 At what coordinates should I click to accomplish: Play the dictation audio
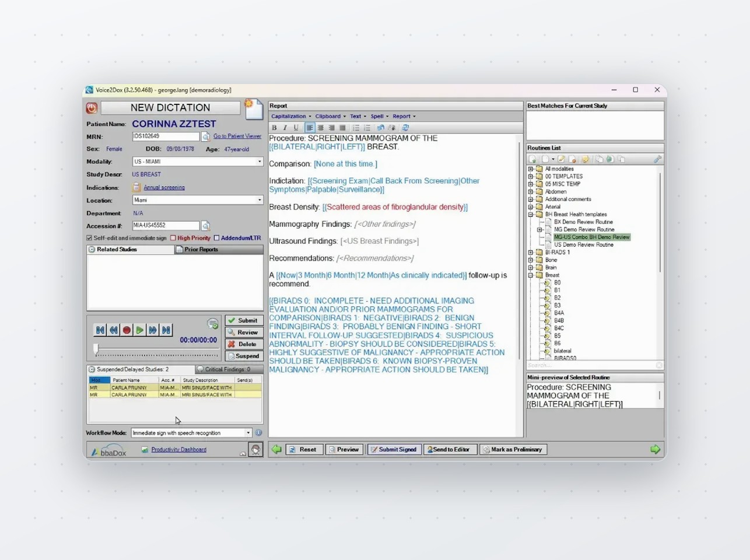pyautogui.click(x=140, y=330)
